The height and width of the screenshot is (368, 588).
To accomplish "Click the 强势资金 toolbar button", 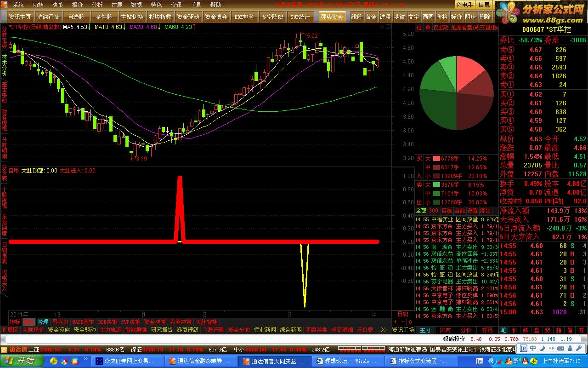I will [332, 17].
